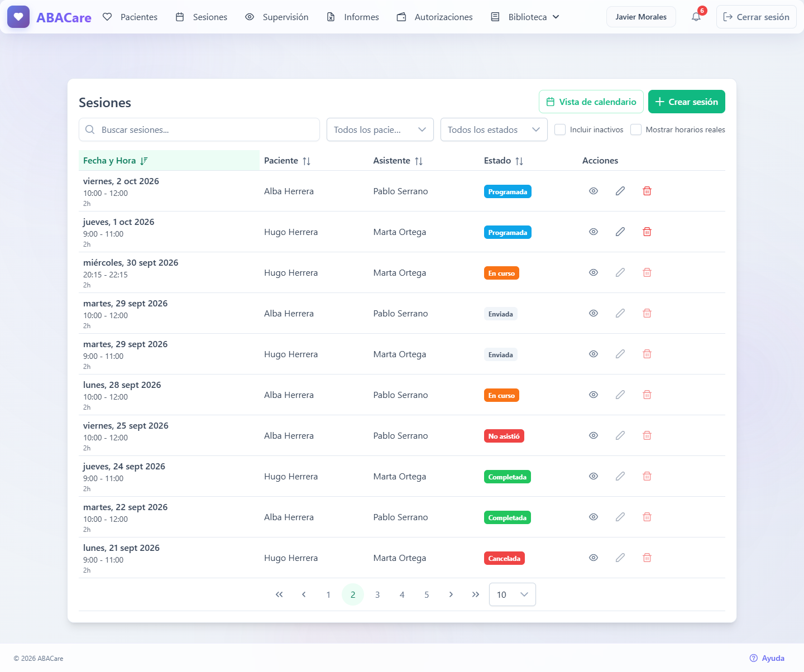Jump to last page of sessions
Screen dimensions: 804x672
click(476, 594)
